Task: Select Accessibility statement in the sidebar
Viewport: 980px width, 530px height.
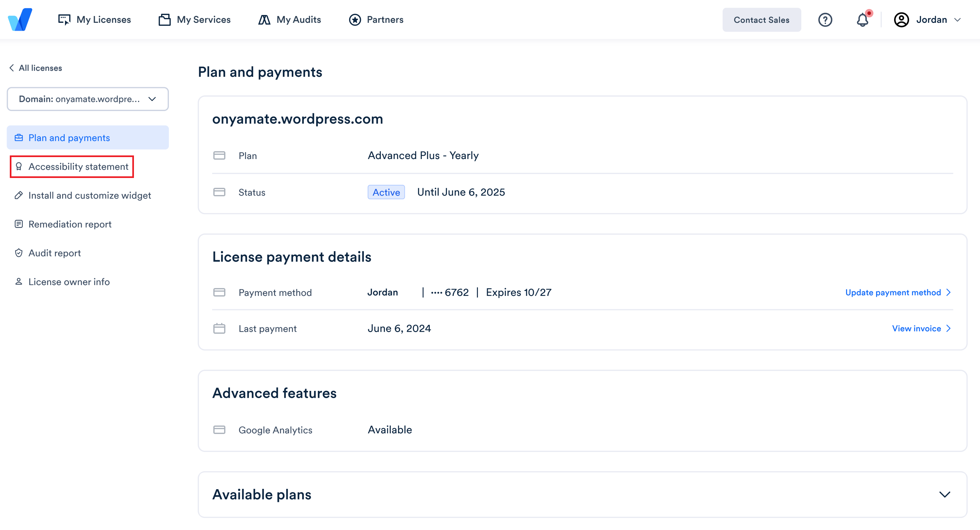Action: 78,167
